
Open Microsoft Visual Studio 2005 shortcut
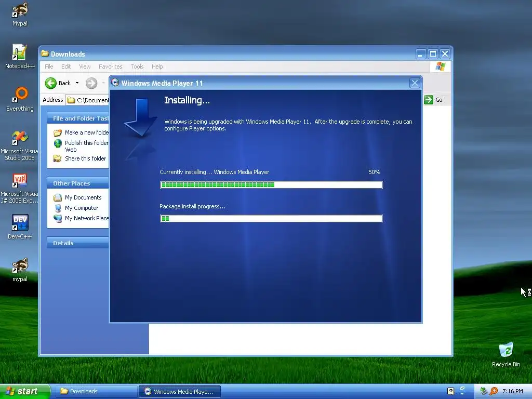tap(19, 146)
